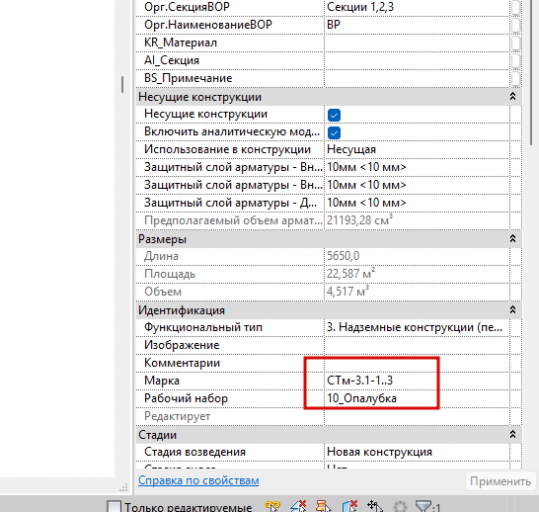Image resolution: width=539 pixels, height=512 pixels.
Task: Open first Защитный слой арматуры 10мм value
Action: click(417, 167)
